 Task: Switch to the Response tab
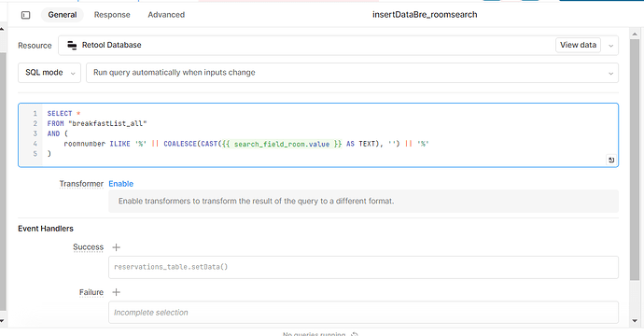112,15
